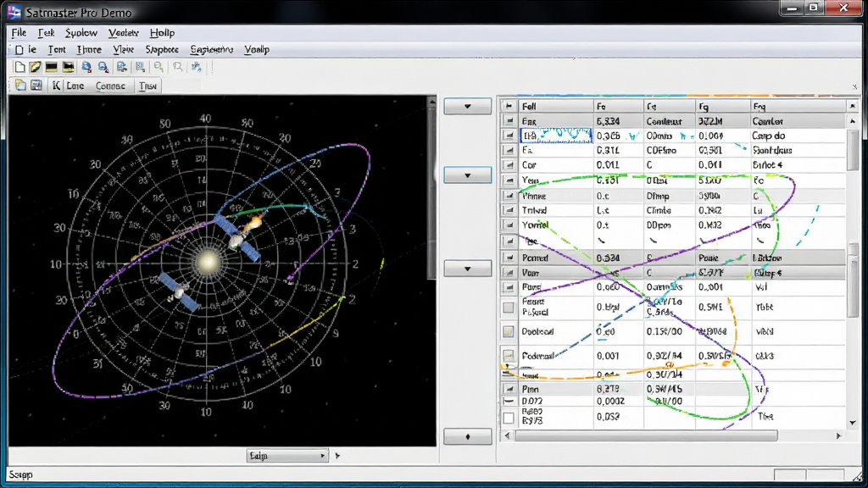Click the grid icon left of the green magnifier
The image size is (868, 488).
[141, 68]
